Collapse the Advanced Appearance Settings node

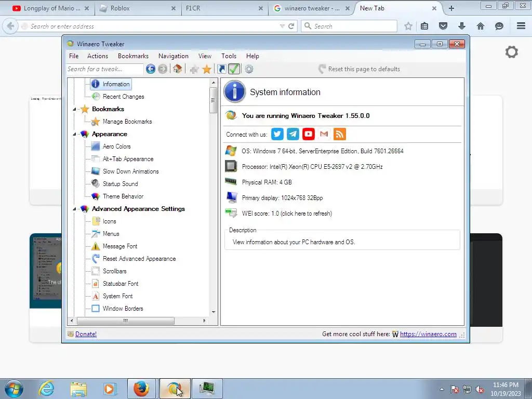pyautogui.click(x=74, y=209)
